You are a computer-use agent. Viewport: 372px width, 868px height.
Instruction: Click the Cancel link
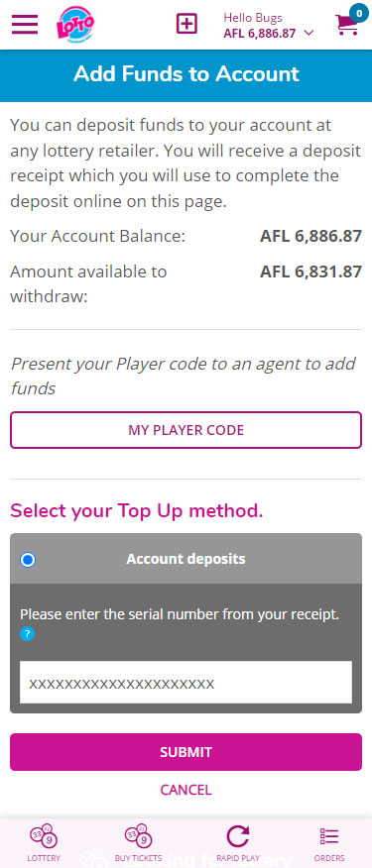pyautogui.click(x=186, y=790)
